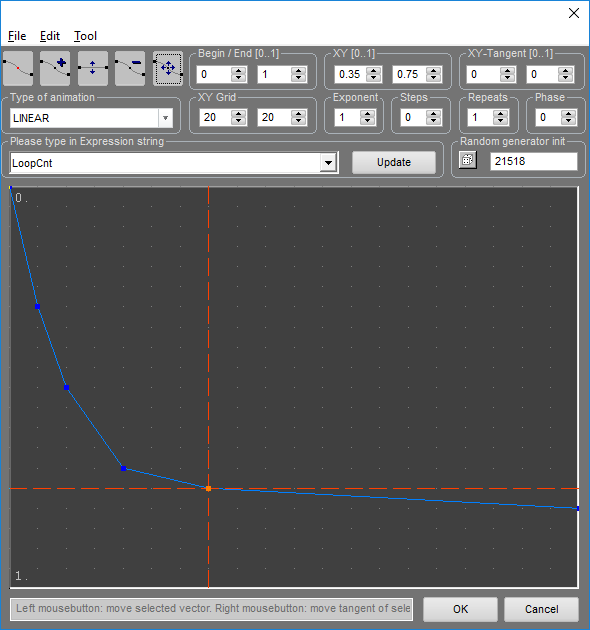This screenshot has width=590, height=630.
Task: Click the random generator dice icon
Action: (468, 160)
